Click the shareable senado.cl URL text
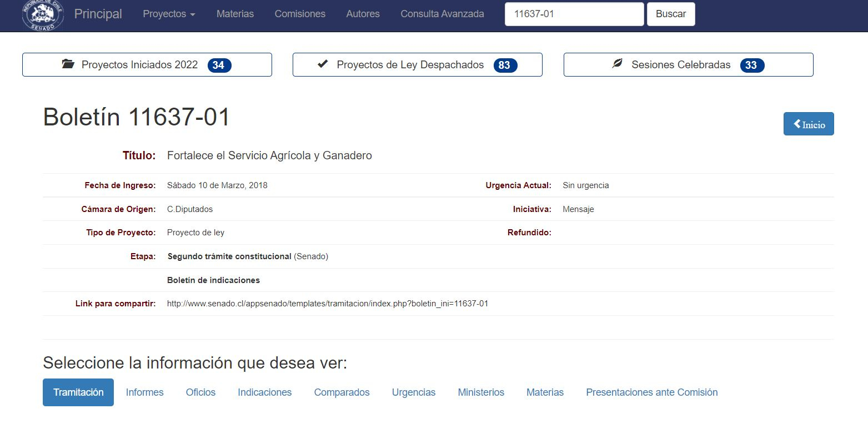This screenshot has height=429, width=868. coord(328,304)
